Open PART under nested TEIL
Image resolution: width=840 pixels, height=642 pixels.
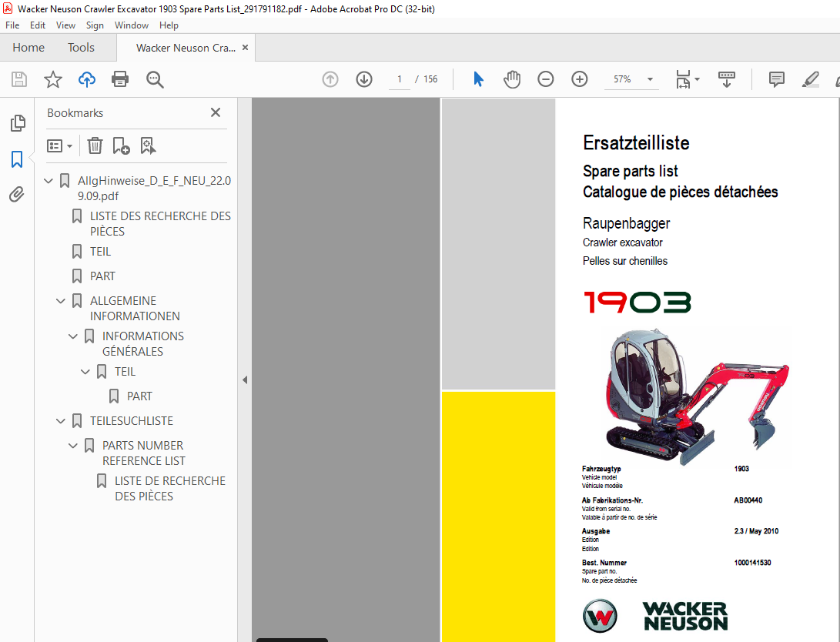pos(139,396)
